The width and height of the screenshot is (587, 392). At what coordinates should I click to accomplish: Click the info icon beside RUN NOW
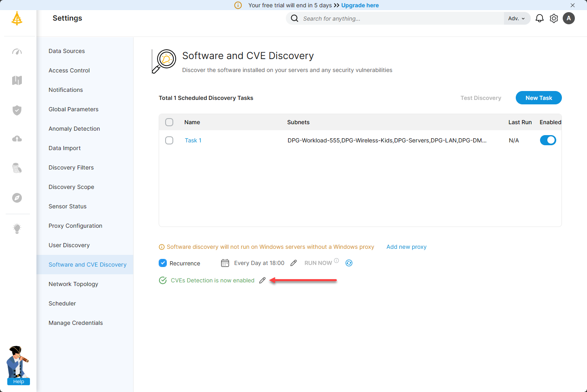(x=336, y=261)
